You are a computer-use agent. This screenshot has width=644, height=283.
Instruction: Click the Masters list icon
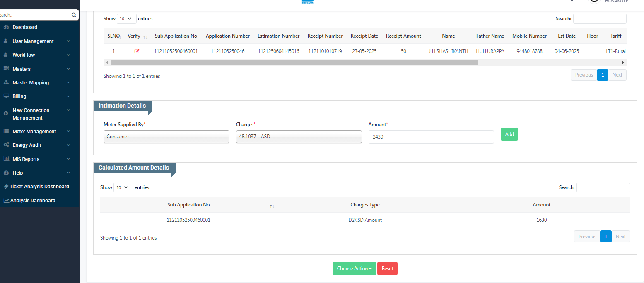pyautogui.click(x=6, y=69)
